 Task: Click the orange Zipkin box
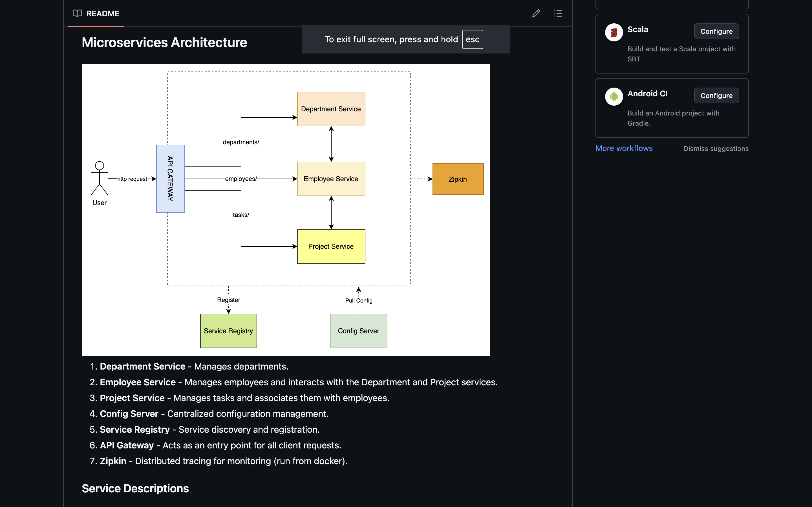(458, 179)
